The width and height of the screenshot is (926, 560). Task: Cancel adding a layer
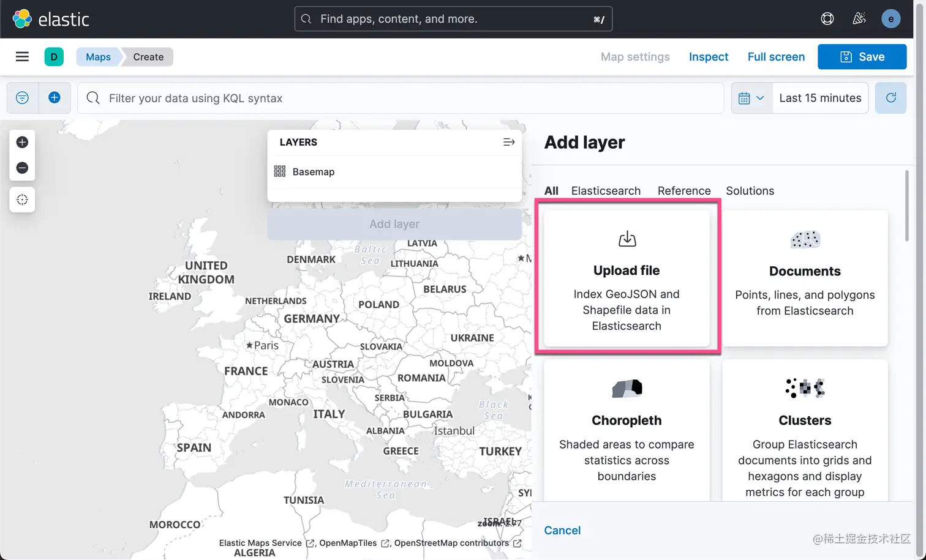tap(562, 531)
